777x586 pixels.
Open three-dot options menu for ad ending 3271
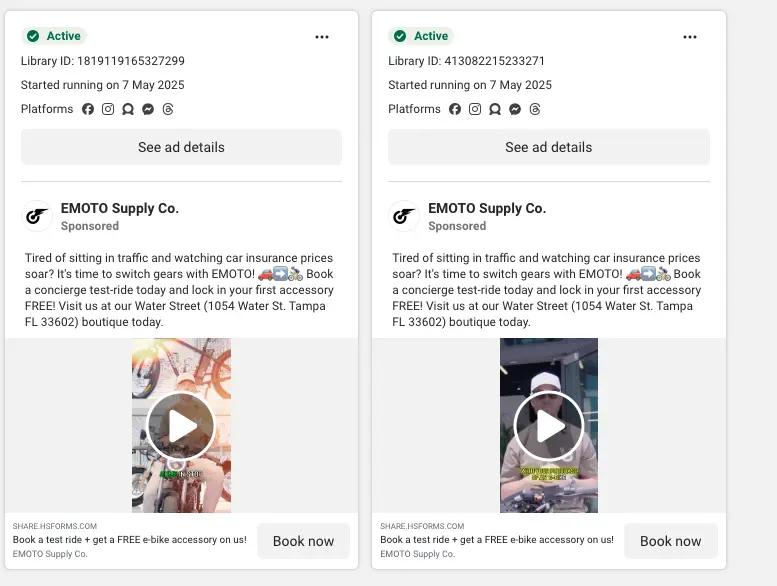tap(690, 37)
